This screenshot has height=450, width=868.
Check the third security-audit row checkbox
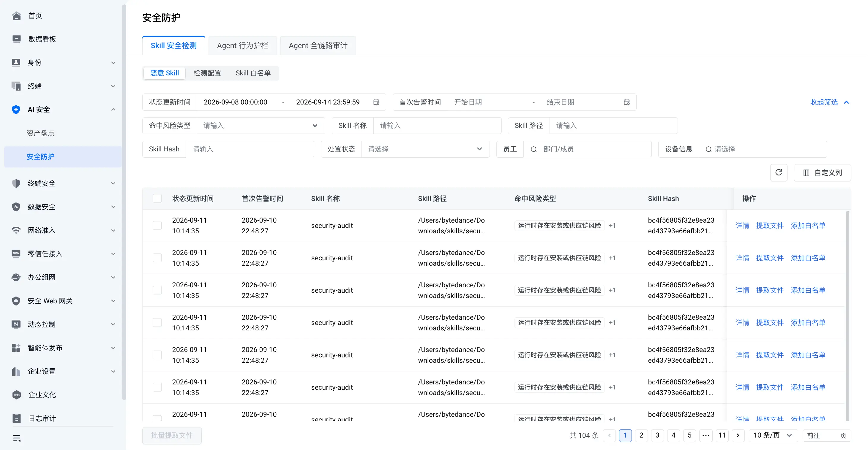157,290
